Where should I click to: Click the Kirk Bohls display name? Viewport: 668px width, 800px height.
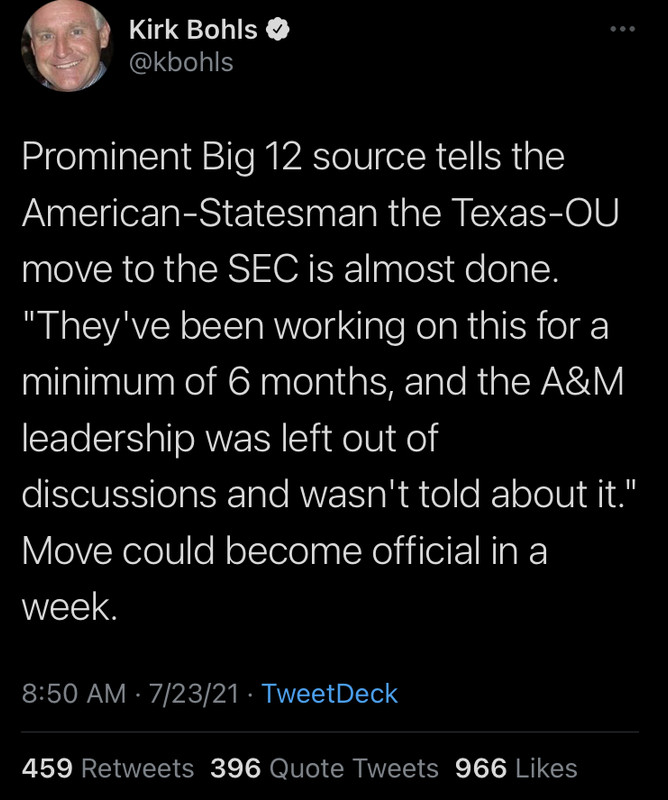click(194, 30)
